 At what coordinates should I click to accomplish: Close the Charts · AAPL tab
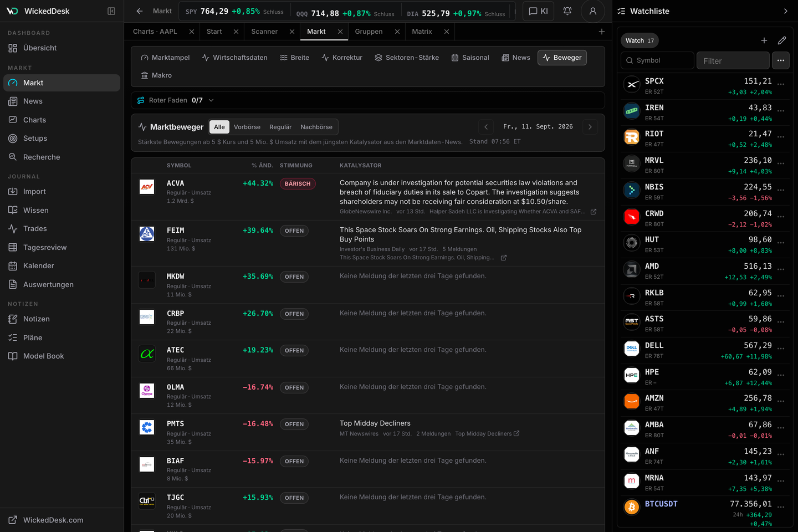coord(192,32)
